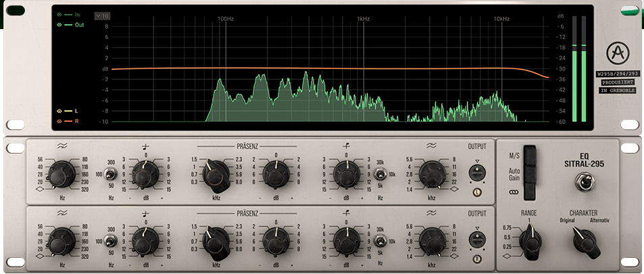Image resolution: width=644 pixels, height=274 pixels.
Task: Toggle visibility of the L EQ curve
Action: 59,111
